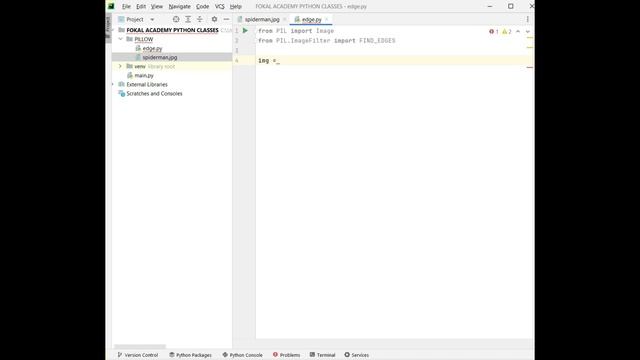This screenshot has width=640, height=360.
Task: Open Project panel settings gear
Action: [x=214, y=19]
